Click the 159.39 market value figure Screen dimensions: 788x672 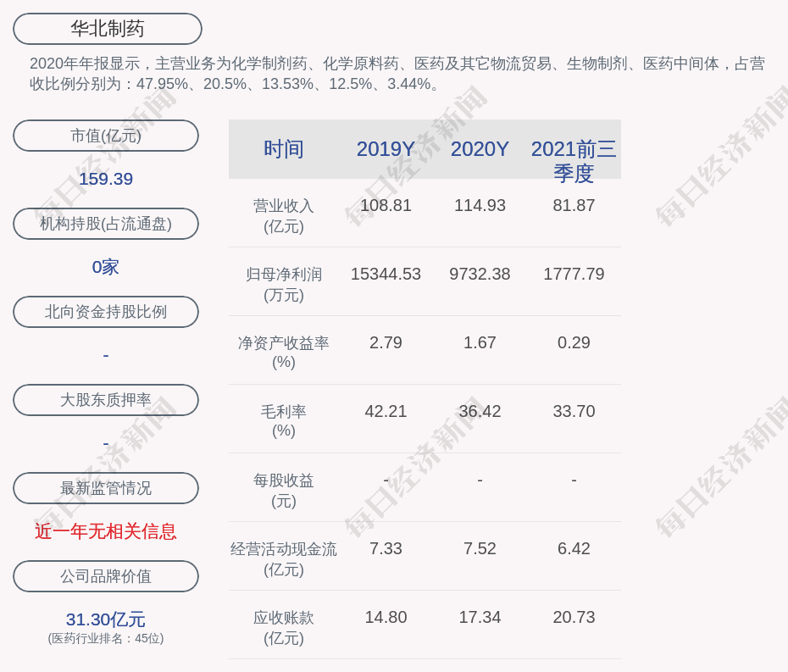coord(106,179)
